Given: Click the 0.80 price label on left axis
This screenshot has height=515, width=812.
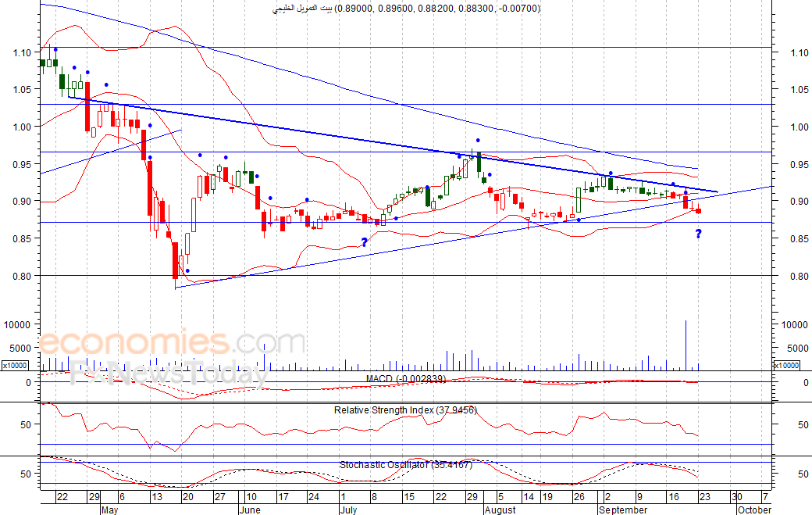Looking at the screenshot, I should 22,276.
